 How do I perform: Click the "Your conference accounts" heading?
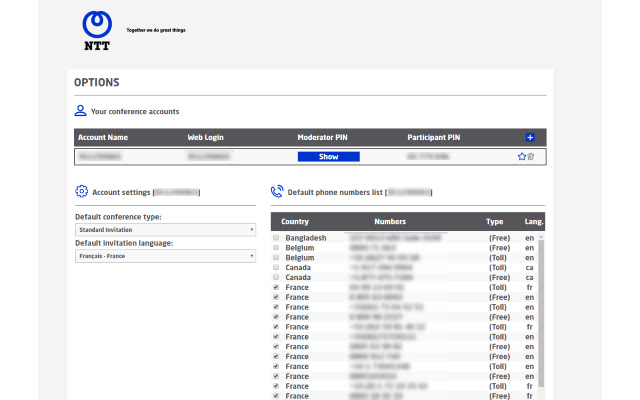(135, 111)
